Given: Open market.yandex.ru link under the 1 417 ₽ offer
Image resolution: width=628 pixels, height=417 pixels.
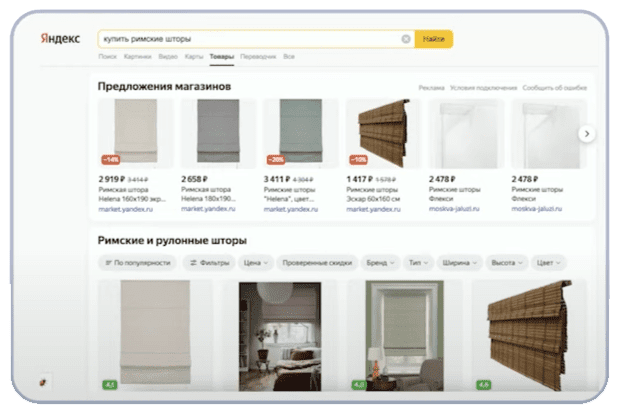Looking at the screenshot, I should [373, 209].
